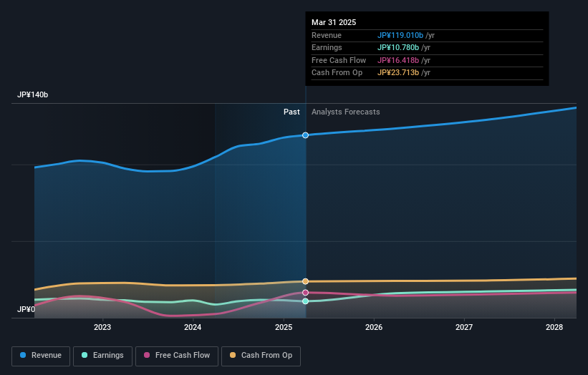Screen dimensions: 588x375
Task: Click the 'Earnings' row label in tooltip
Action: 327,47
